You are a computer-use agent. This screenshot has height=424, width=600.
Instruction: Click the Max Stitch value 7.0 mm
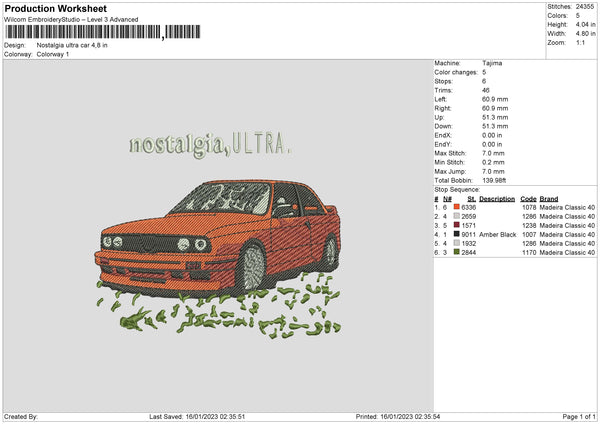click(x=493, y=153)
